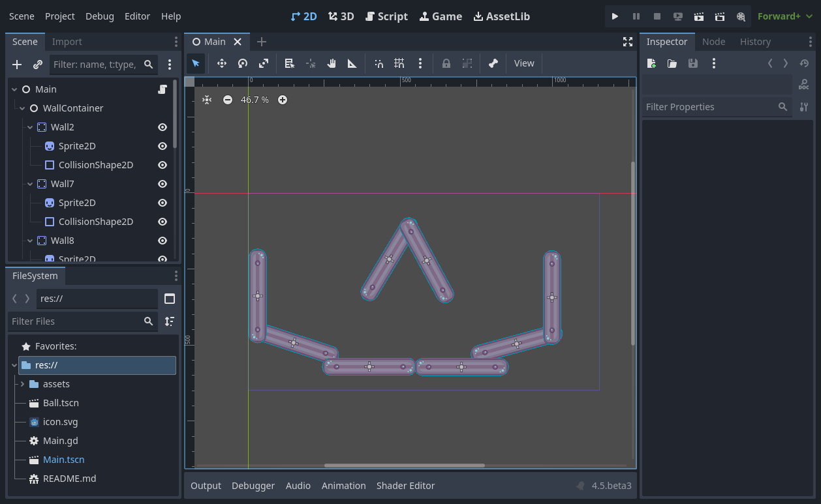Select the Move Mode tool
The image size is (821, 504).
pos(221,63)
